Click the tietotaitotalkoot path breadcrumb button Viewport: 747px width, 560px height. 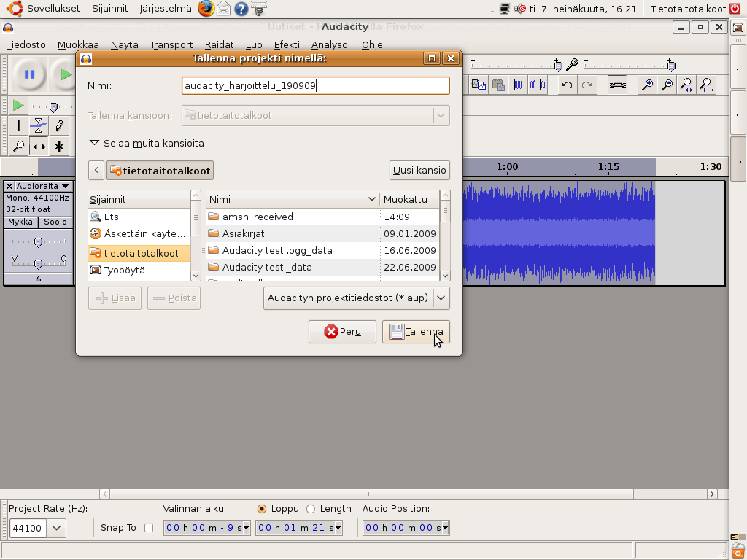click(x=160, y=171)
